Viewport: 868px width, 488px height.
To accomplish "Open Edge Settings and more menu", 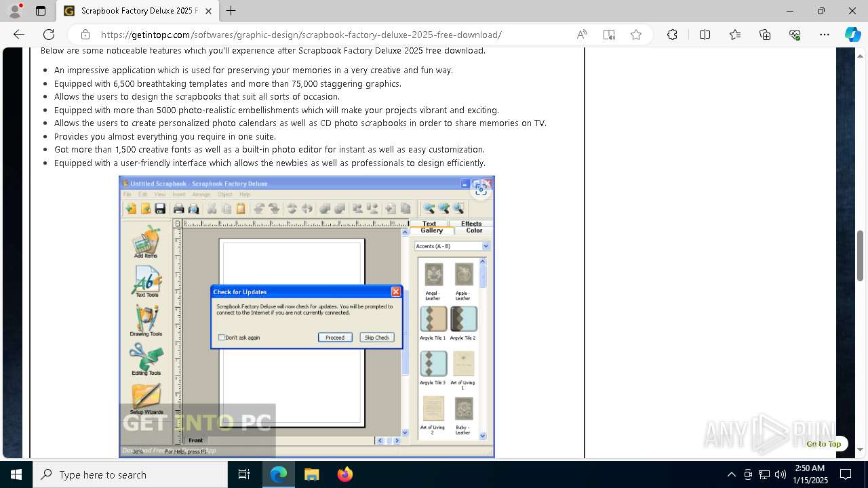I will point(825,35).
